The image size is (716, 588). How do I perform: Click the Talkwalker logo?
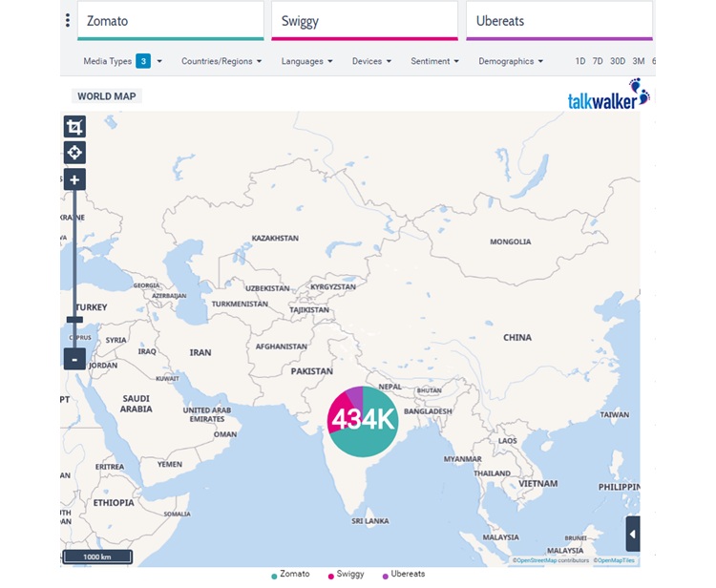[608, 97]
